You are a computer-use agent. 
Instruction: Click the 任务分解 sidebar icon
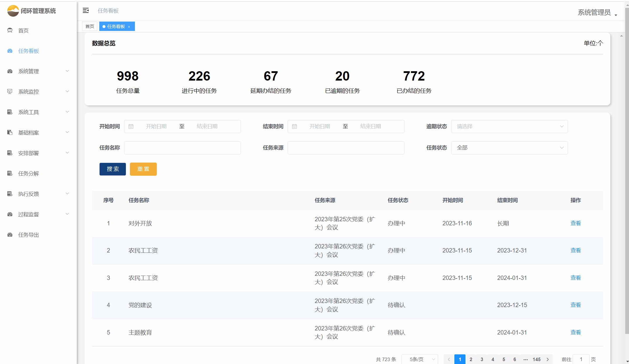tap(10, 173)
